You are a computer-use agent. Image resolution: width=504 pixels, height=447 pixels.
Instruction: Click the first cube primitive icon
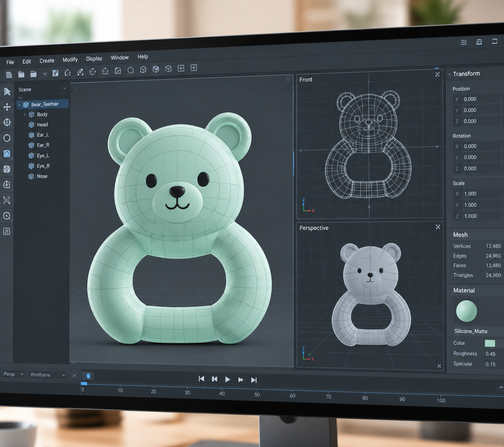click(x=143, y=70)
